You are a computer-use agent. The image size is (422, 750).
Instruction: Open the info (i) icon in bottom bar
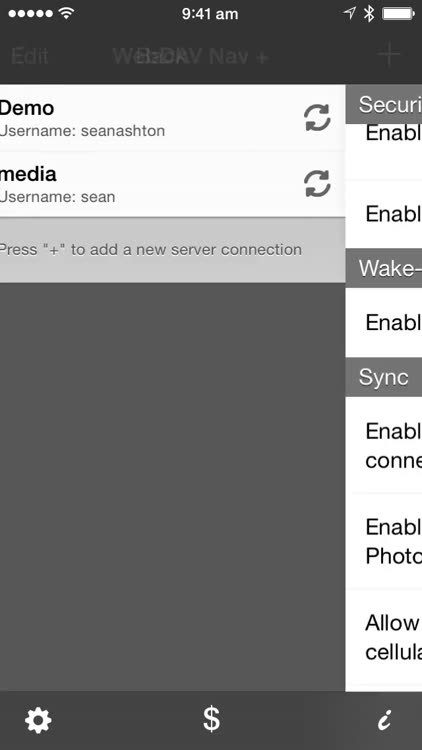[384, 720]
